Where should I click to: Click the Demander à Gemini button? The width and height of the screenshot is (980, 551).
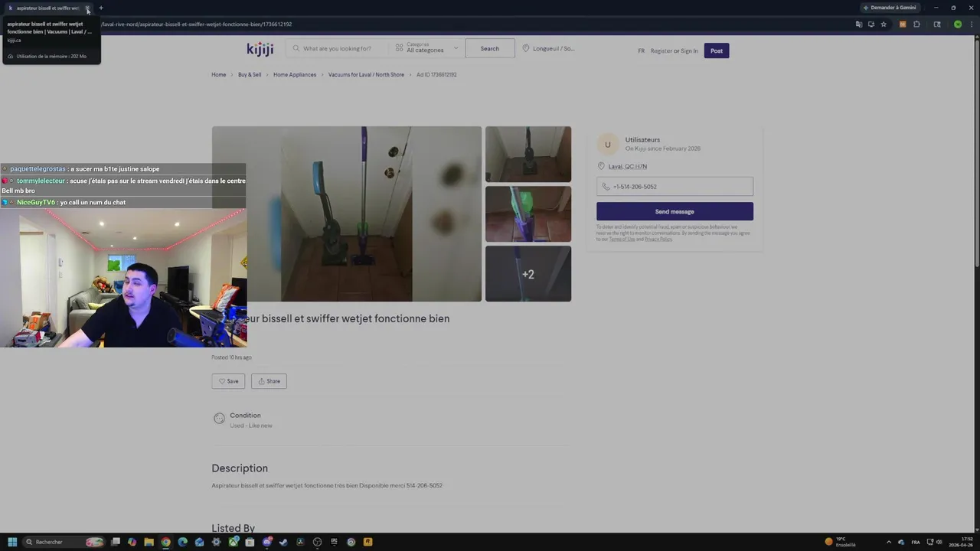pyautogui.click(x=890, y=8)
